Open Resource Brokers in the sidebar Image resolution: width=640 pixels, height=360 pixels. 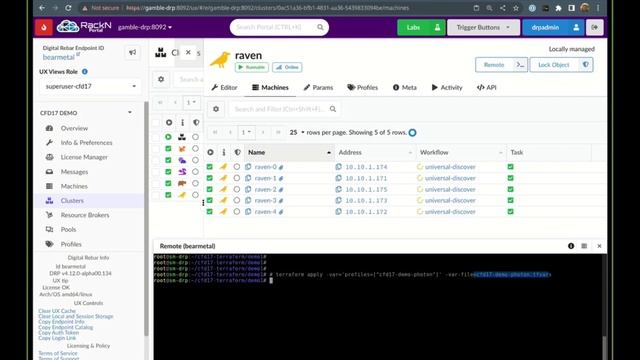click(84, 215)
